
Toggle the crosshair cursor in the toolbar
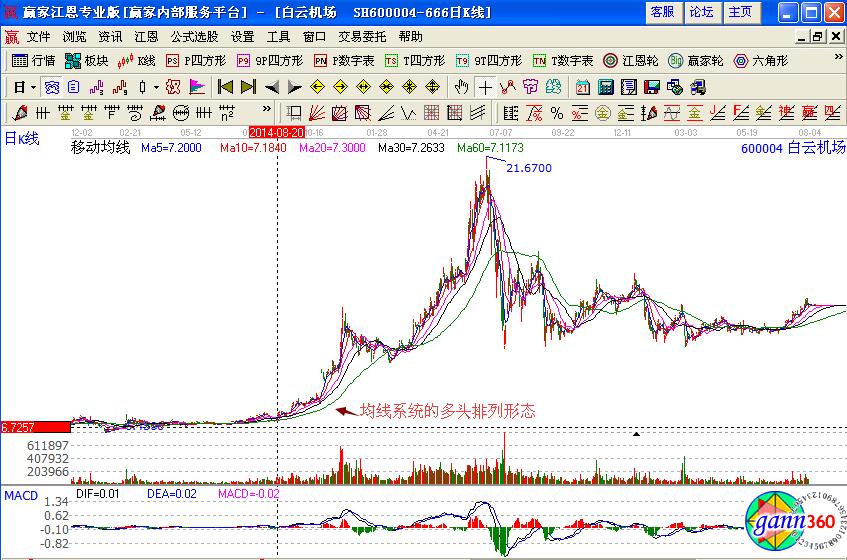[x=485, y=86]
